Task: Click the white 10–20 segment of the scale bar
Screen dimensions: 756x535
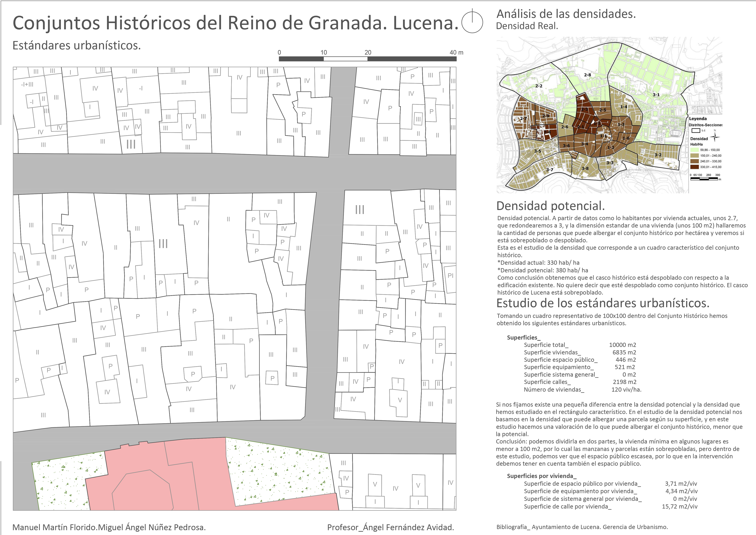Action: coord(345,59)
